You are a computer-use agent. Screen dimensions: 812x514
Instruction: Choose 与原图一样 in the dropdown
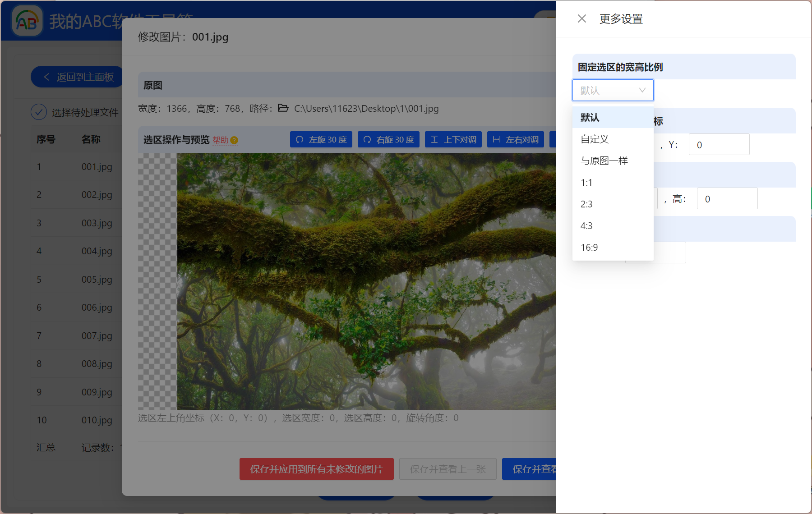click(604, 161)
